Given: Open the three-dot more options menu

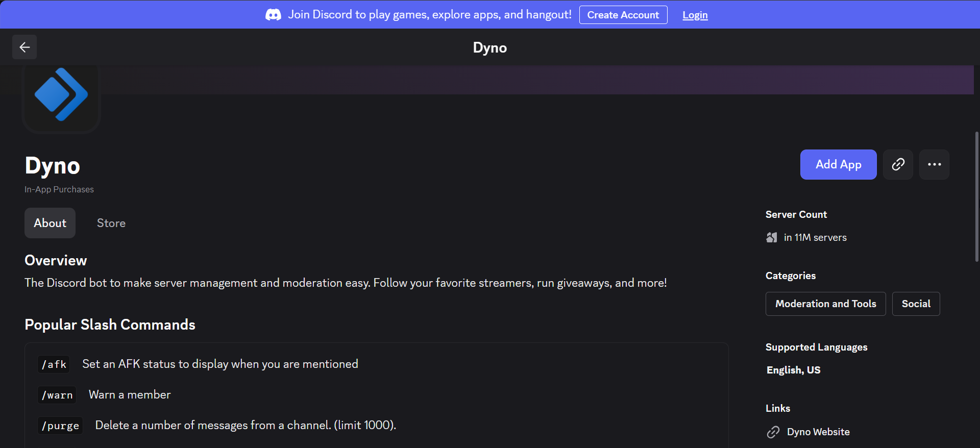Looking at the screenshot, I should (934, 164).
